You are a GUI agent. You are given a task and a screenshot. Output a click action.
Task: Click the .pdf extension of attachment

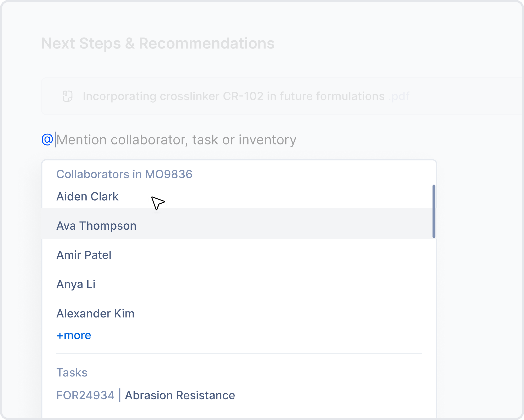coord(399,96)
